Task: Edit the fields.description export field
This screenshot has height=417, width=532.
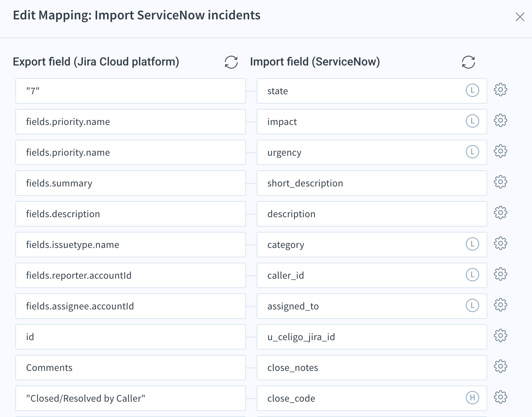Action: point(131,214)
